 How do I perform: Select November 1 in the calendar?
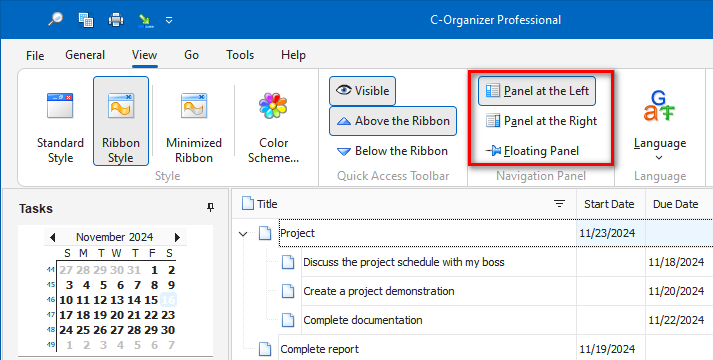(x=154, y=270)
